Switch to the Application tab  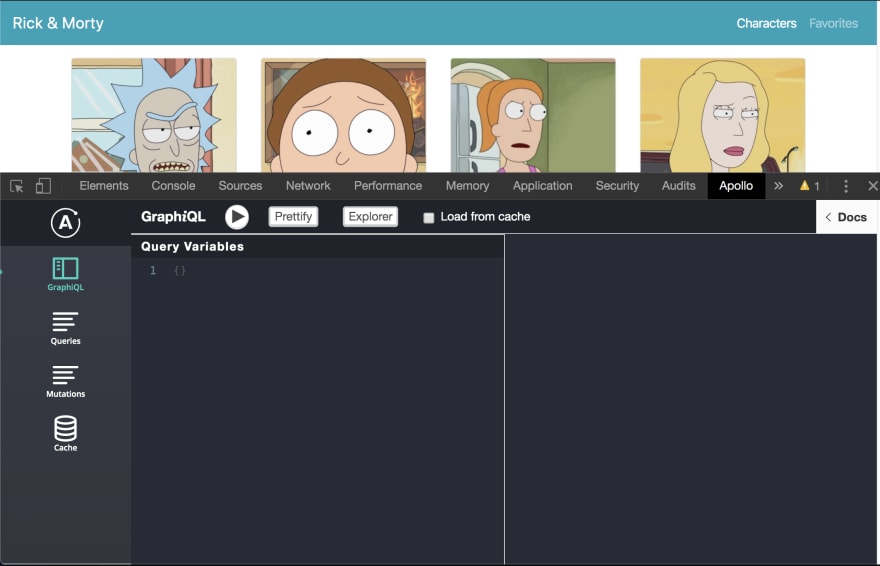tap(543, 186)
